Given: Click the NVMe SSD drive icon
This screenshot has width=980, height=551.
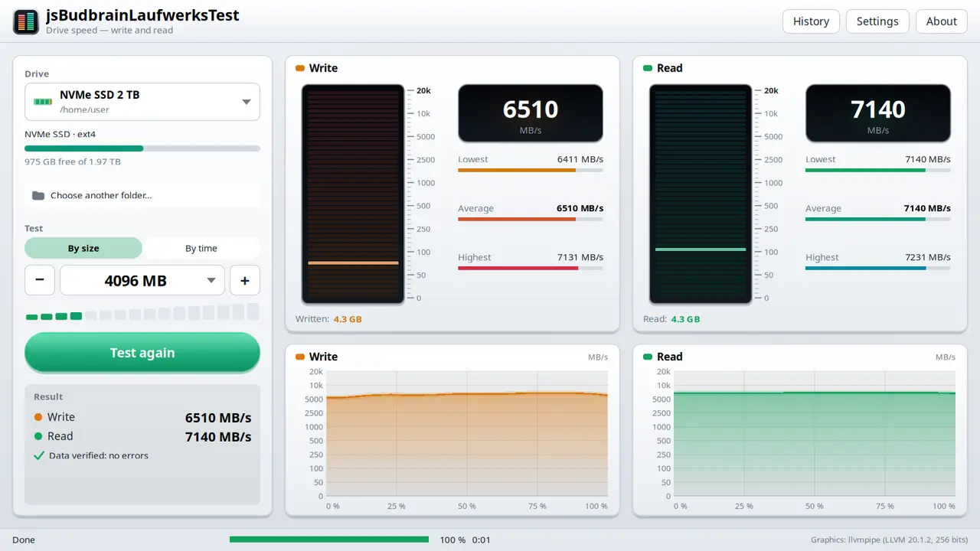Looking at the screenshot, I should click(x=43, y=102).
